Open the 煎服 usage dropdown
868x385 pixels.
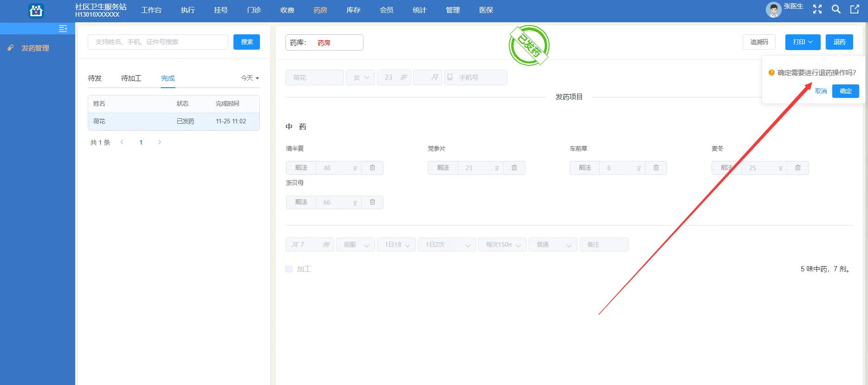pyautogui.click(x=356, y=244)
